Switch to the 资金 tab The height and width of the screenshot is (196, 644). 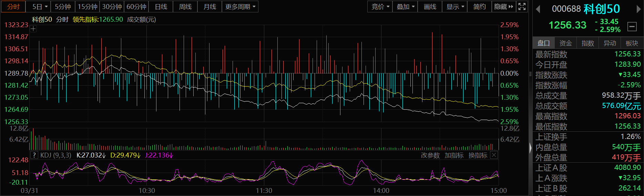[x=565, y=43]
